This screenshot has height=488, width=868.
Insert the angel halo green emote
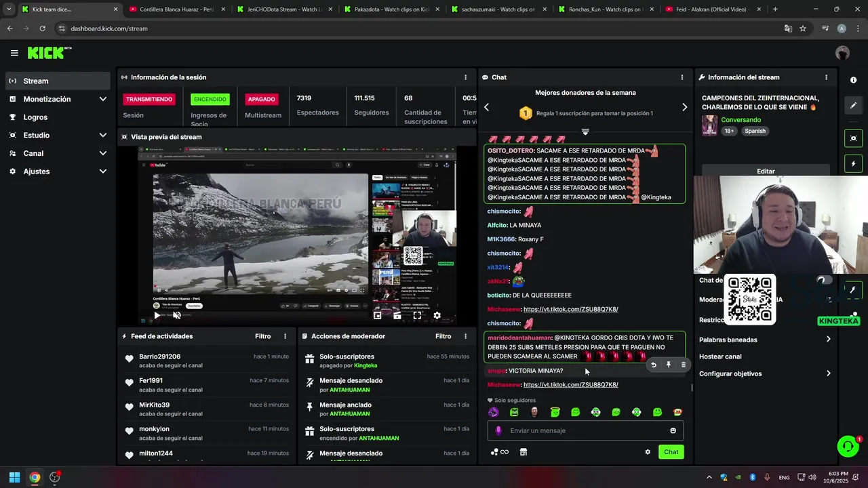coord(555,412)
